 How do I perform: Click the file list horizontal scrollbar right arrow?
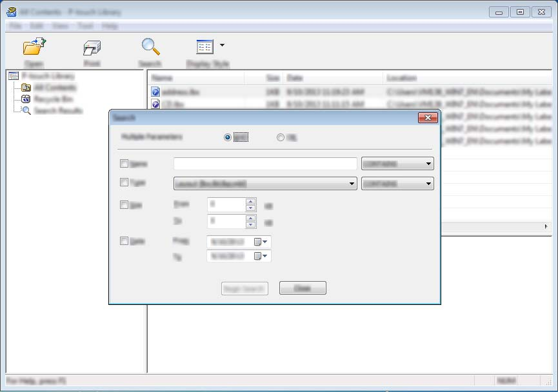546,226
